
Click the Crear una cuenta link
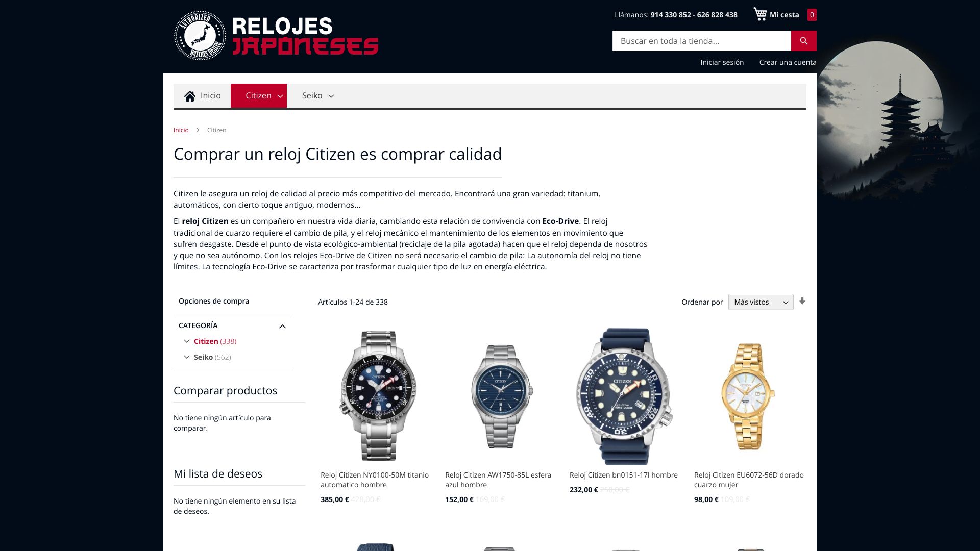(788, 62)
